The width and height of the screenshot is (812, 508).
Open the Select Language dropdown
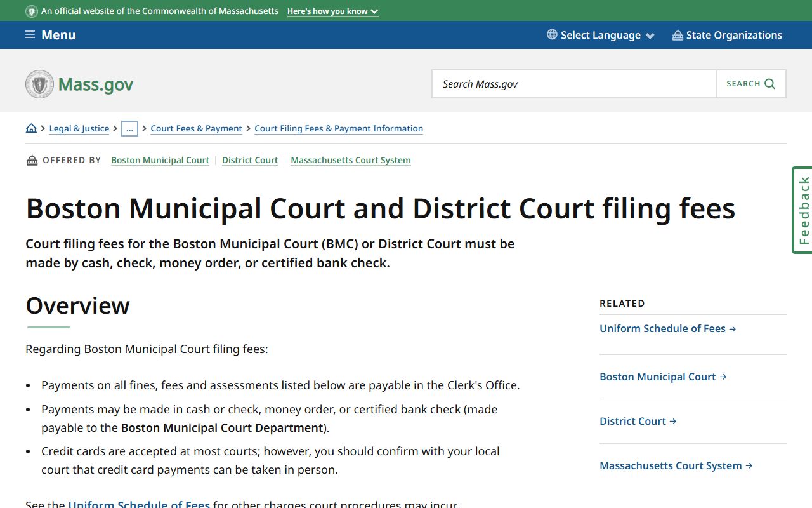point(601,35)
